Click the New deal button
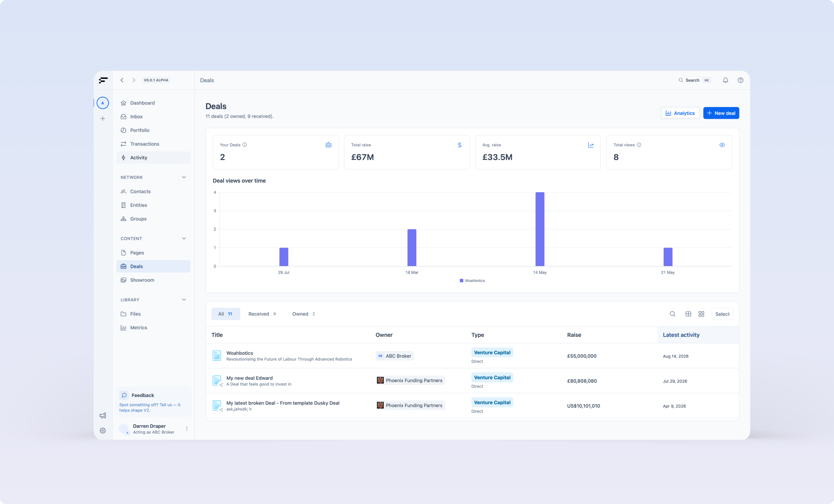 [x=721, y=113]
